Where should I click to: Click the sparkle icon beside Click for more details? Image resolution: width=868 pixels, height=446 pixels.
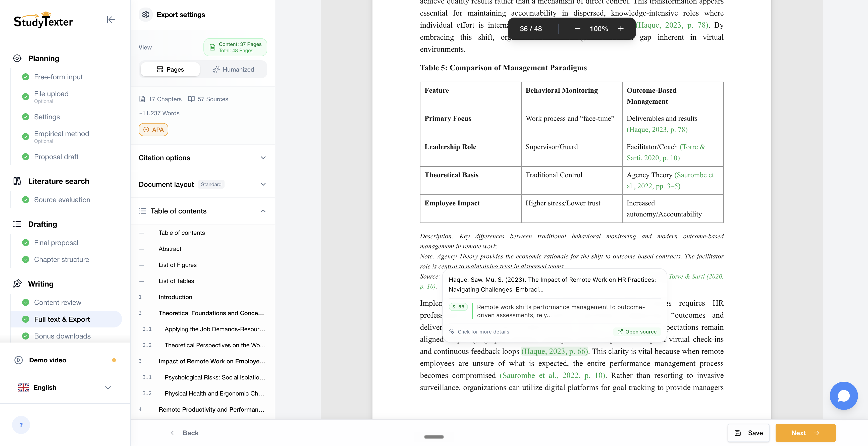click(452, 332)
